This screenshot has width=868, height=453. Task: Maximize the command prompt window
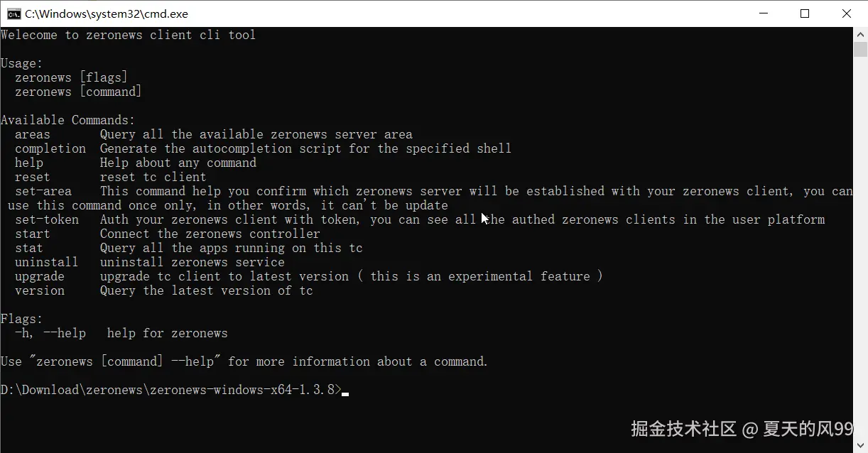805,13
